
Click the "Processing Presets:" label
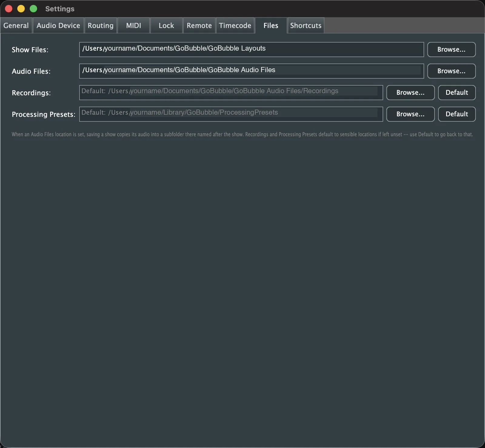pos(43,114)
